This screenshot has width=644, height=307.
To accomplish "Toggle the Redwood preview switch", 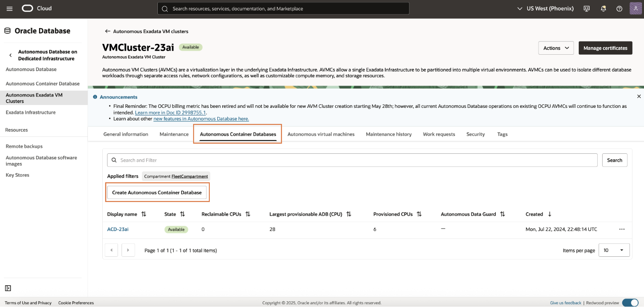I will pyautogui.click(x=630, y=303).
